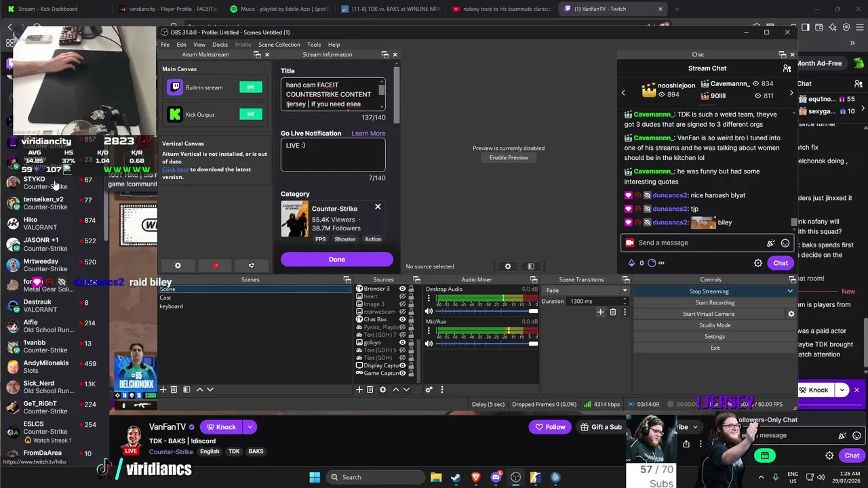This screenshot has width=868, height=488.
Task: Hide the Game Capture source
Action: (x=402, y=373)
